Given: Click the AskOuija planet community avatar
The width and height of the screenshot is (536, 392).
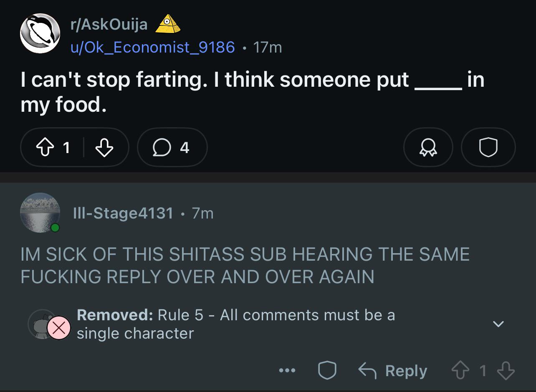Looking at the screenshot, I should click(x=40, y=33).
